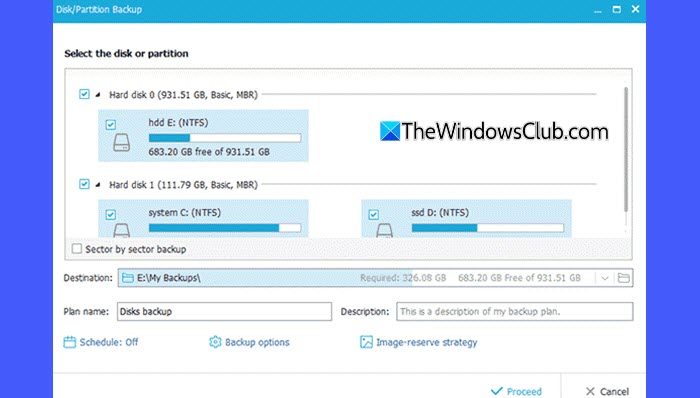The height and width of the screenshot is (398, 700).
Task: Click the ssd D: usage bar
Action: pos(488,228)
